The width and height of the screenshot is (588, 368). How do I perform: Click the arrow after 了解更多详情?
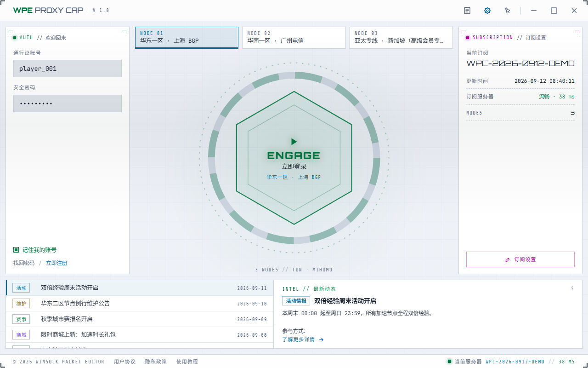click(322, 339)
